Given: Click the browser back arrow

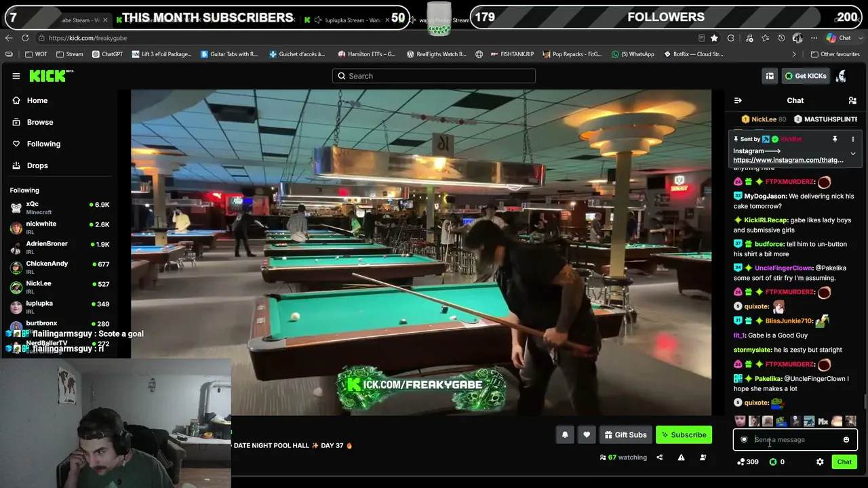Looking at the screenshot, I should tap(9, 38).
